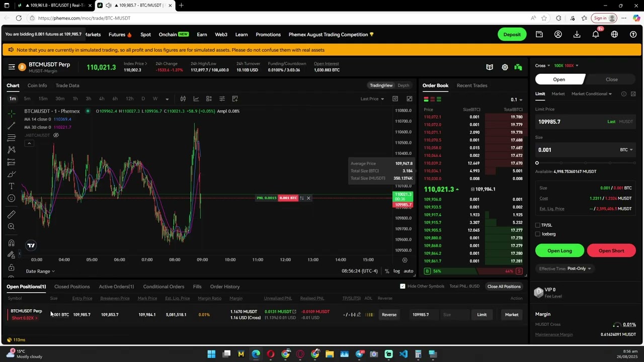This screenshot has width=644, height=362.
Task: Enable the Iceberg order checkbox
Action: point(538,234)
